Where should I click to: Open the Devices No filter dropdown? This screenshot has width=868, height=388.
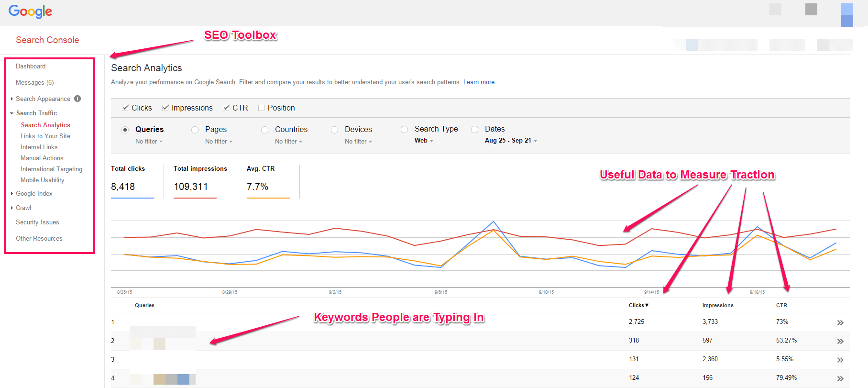pyautogui.click(x=358, y=141)
